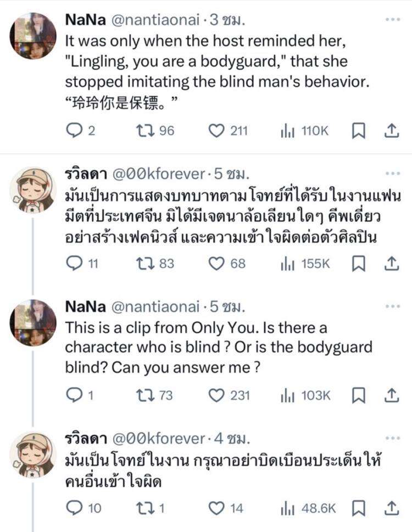Viewport: 412px width, 532px height.
Task: Open รวิลดา's cartoon avatar in last tweet
Action: (x=33, y=454)
